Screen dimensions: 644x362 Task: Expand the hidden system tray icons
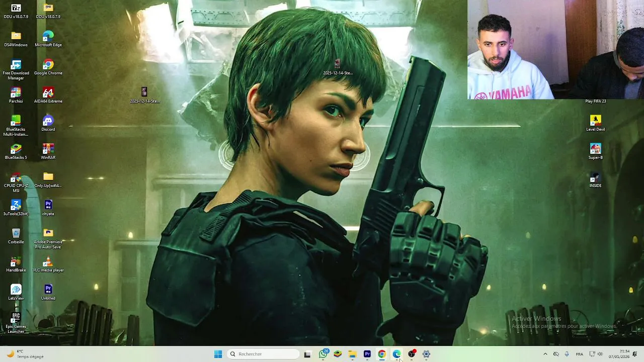point(545,354)
